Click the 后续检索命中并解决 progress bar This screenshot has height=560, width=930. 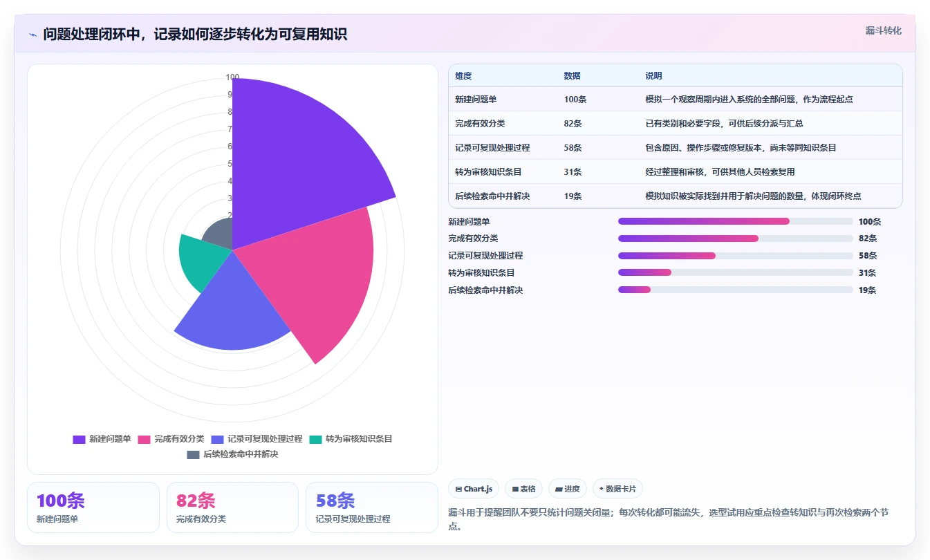735,290
